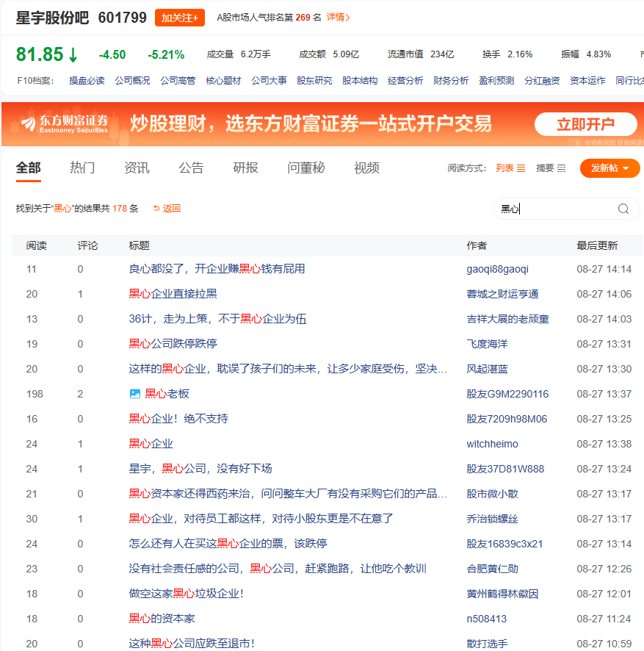
Task: Click the 返回 link
Action: tap(167, 209)
